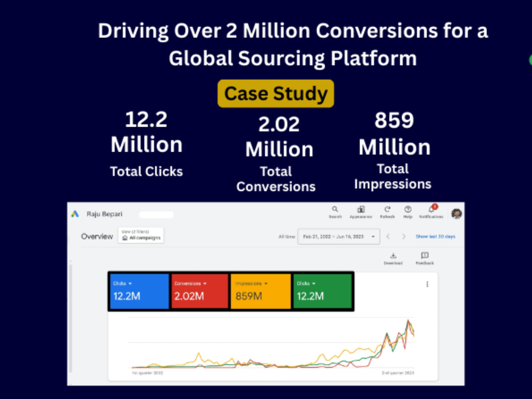The image size is (532, 399).
Task: Click the 'Total Impressions' caption
Action: (x=393, y=177)
